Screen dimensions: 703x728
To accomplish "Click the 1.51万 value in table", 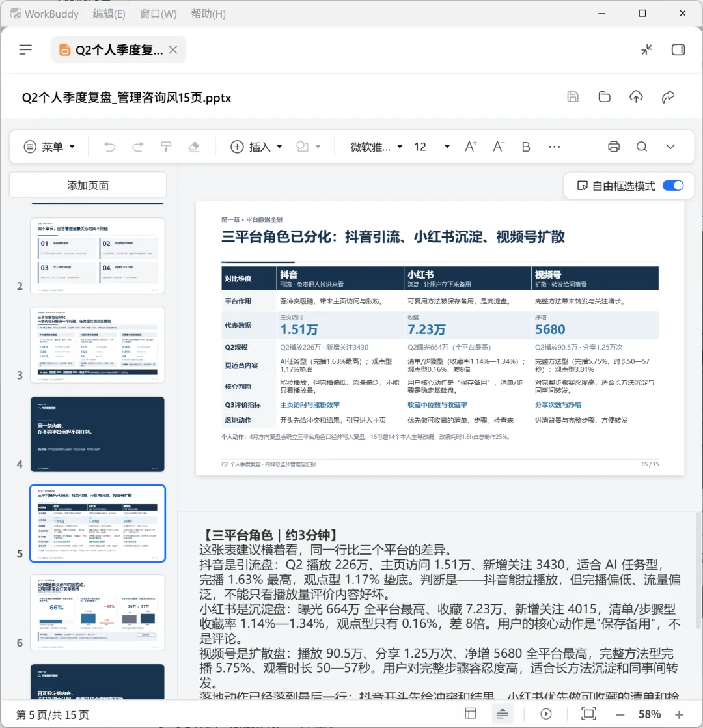I will (299, 329).
